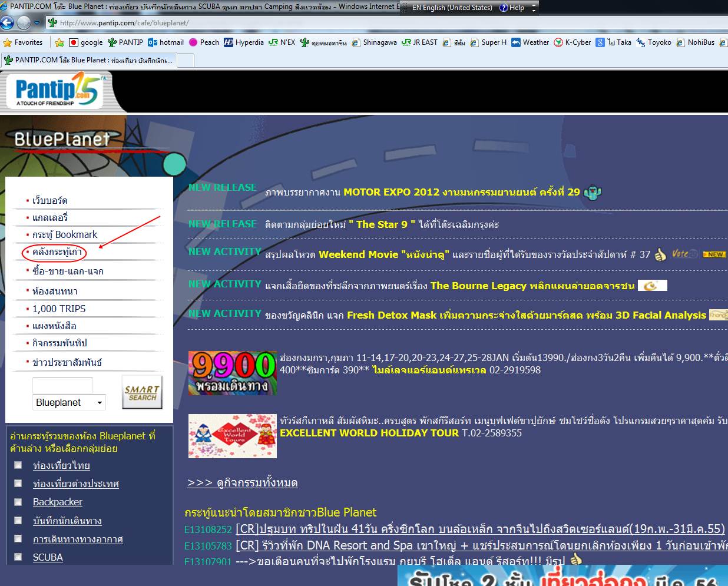Open the JR EAST favorite
This screenshot has width=728, height=586.
tap(420, 42)
